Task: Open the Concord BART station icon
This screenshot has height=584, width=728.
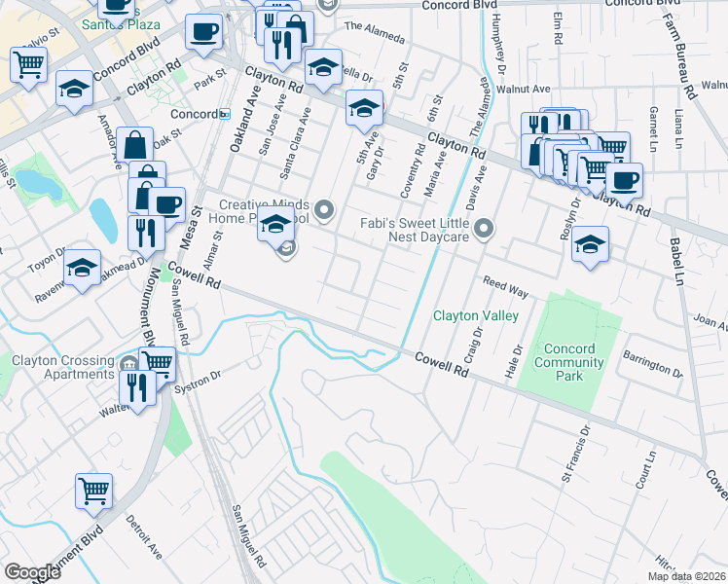Action: (x=225, y=114)
